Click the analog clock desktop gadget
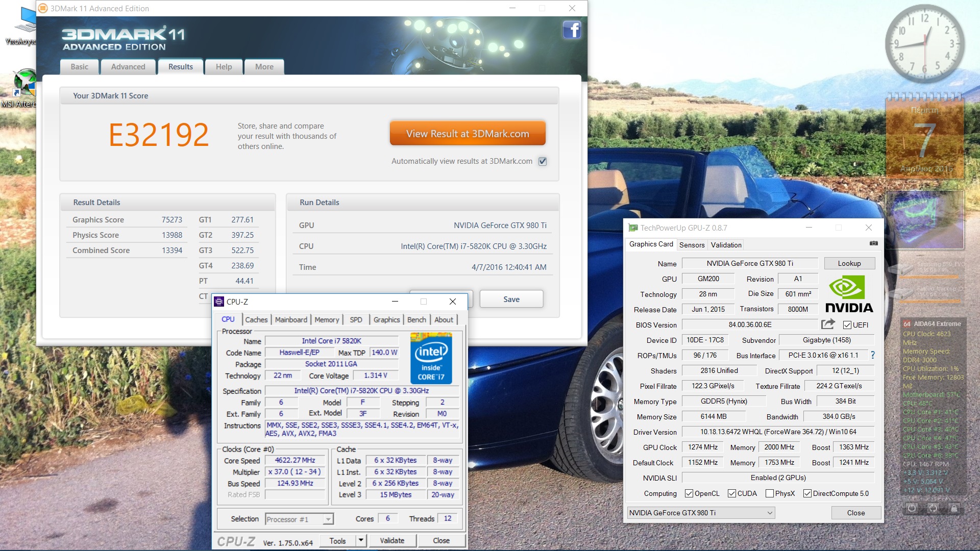Viewport: 980px width, 551px height. click(x=924, y=43)
